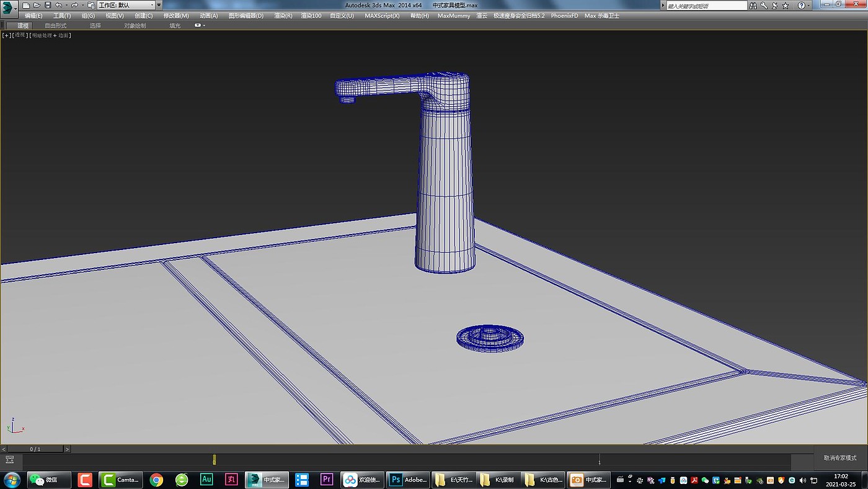Open the 修改器(M) menu
Screen dimensions: 868x489
coord(176,16)
